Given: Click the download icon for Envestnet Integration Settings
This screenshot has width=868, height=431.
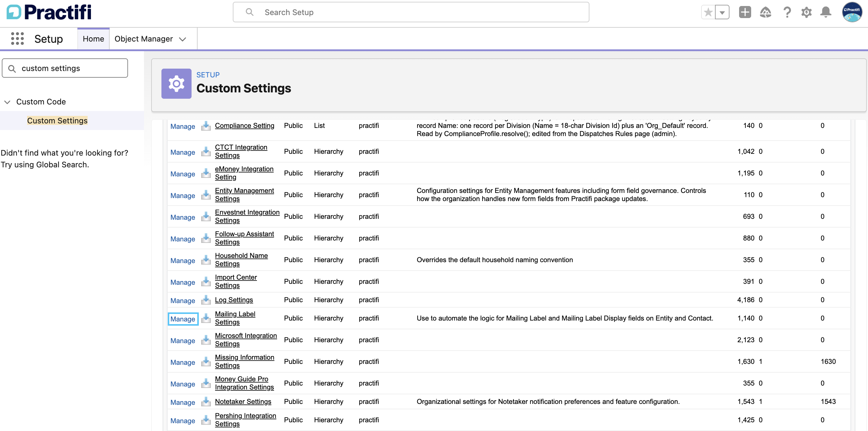Looking at the screenshot, I should (206, 217).
